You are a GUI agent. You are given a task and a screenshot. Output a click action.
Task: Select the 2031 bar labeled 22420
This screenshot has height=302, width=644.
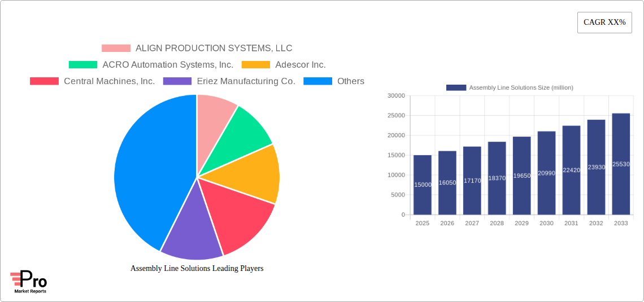pyautogui.click(x=571, y=170)
